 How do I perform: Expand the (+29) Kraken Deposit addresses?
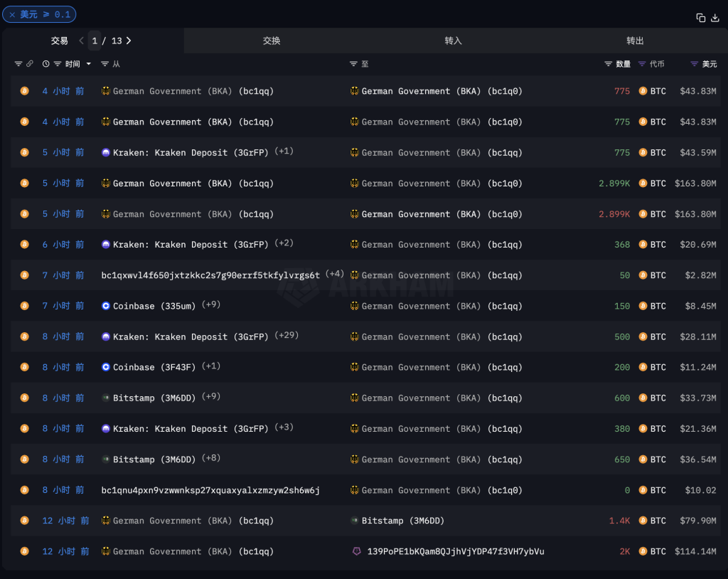point(287,335)
